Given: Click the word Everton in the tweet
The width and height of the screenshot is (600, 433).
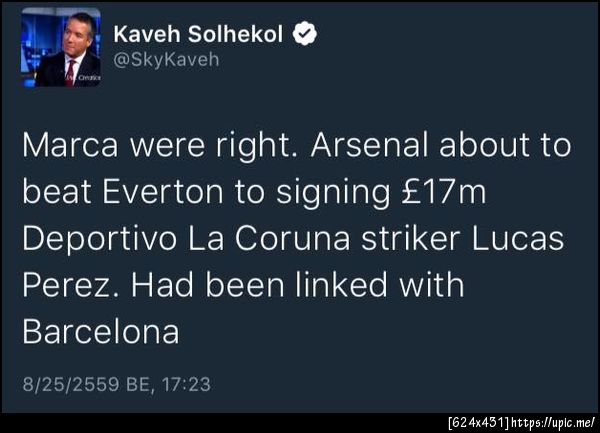Looking at the screenshot, I should pos(160,192).
